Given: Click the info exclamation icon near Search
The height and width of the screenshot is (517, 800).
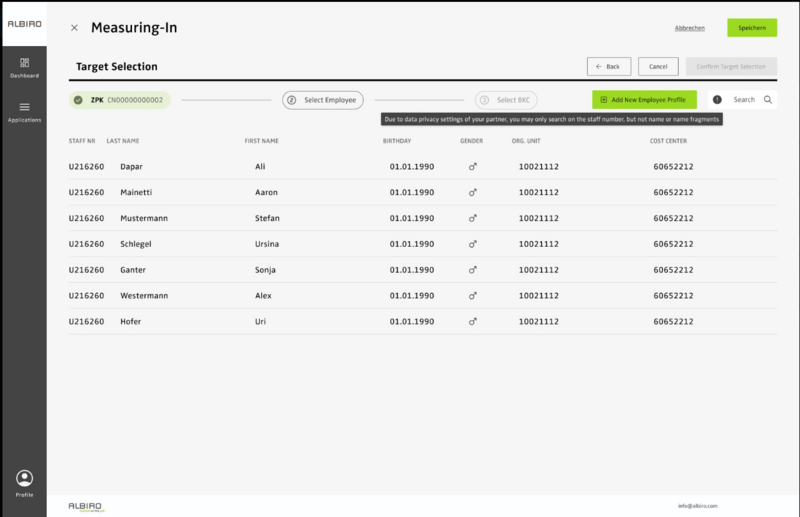Looking at the screenshot, I should [x=717, y=100].
